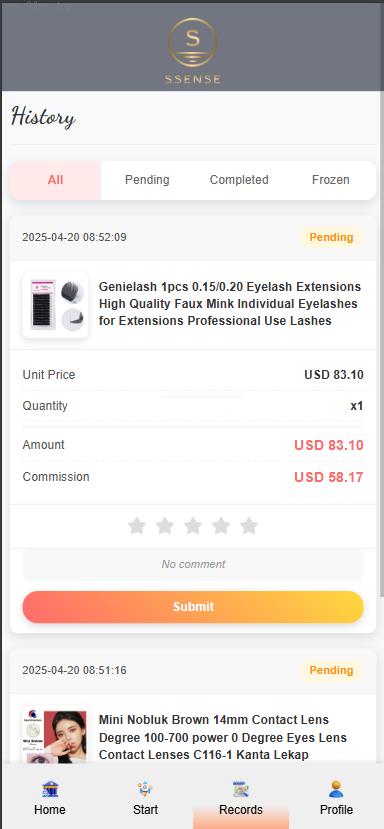This screenshot has height=829, width=384.
Task: Switch to the Completed tab
Action: click(239, 180)
